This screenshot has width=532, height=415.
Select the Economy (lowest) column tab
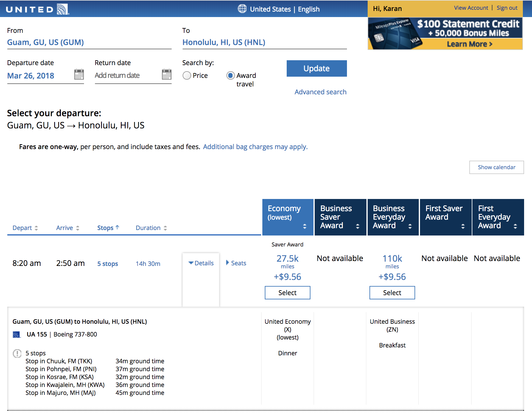[288, 217]
